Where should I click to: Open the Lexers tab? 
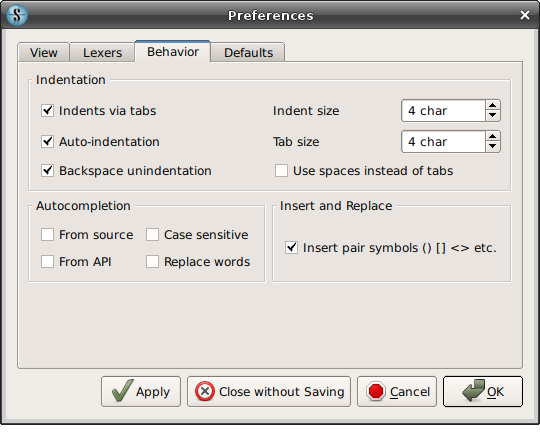click(x=102, y=53)
